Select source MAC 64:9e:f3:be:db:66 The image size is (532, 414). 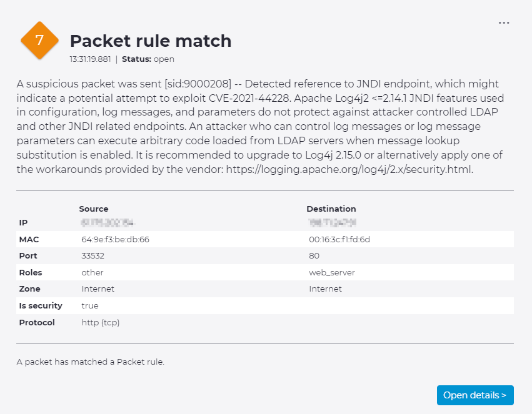[x=115, y=239]
